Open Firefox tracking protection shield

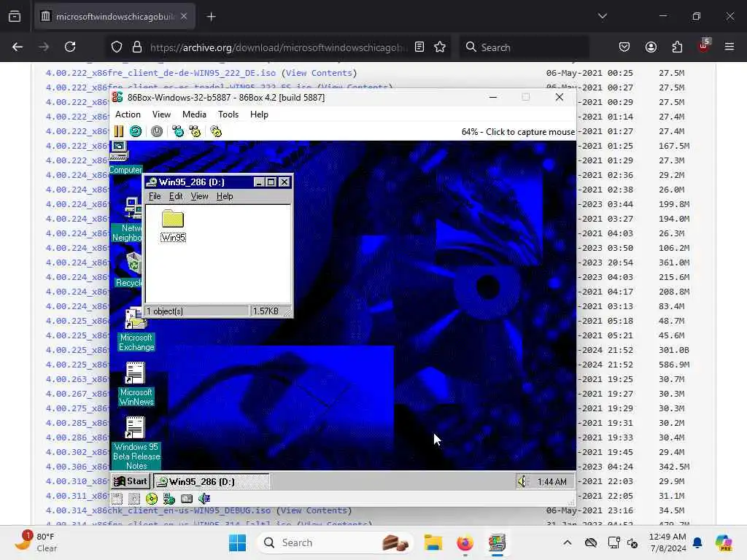click(117, 47)
